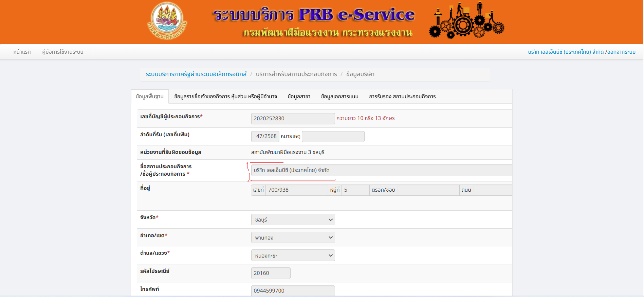644x297 pixels.
Task: Expand the จังหวัด dropdown showing ชลบุรี
Action: 293,220
